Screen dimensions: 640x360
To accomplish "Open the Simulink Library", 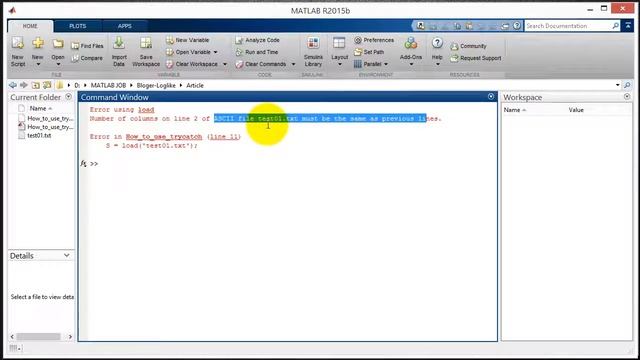I will pos(313,52).
